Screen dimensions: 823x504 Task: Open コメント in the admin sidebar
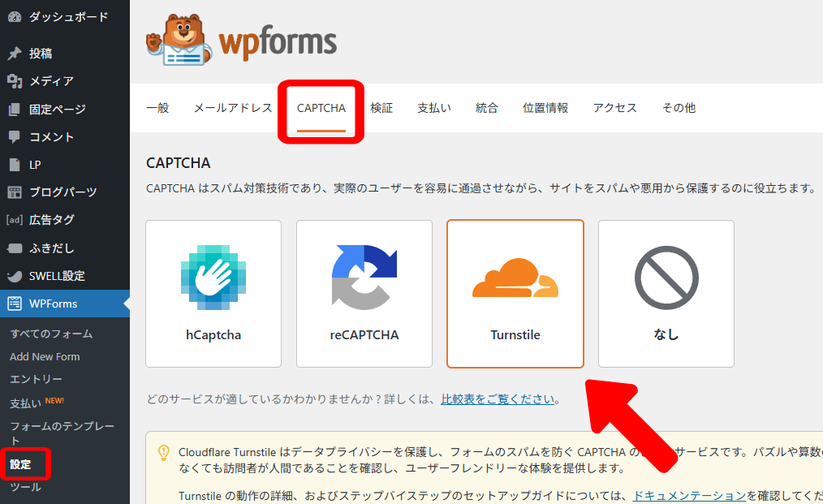(51, 136)
